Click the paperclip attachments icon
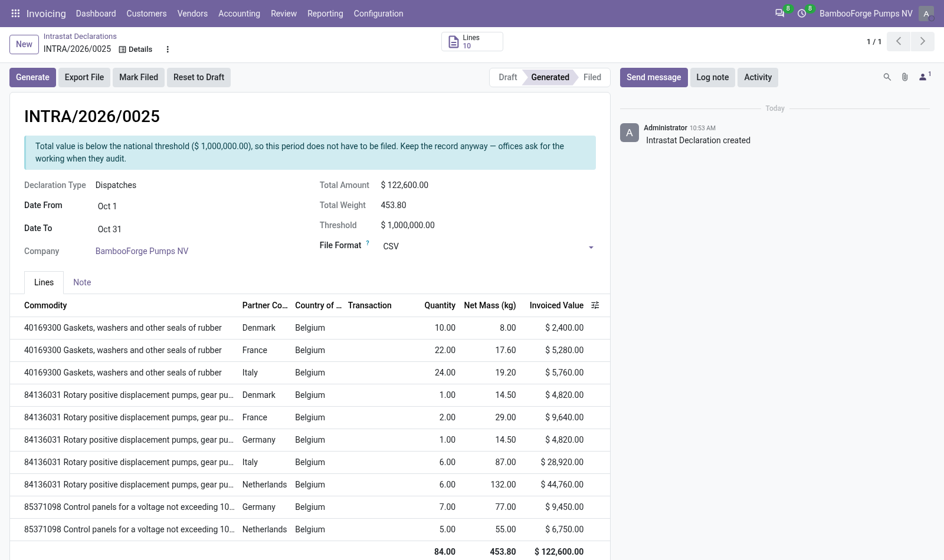Image resolution: width=944 pixels, height=560 pixels. click(904, 77)
